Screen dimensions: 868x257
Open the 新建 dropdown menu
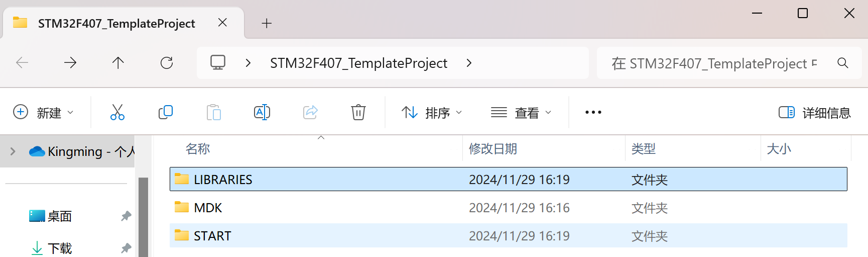44,112
